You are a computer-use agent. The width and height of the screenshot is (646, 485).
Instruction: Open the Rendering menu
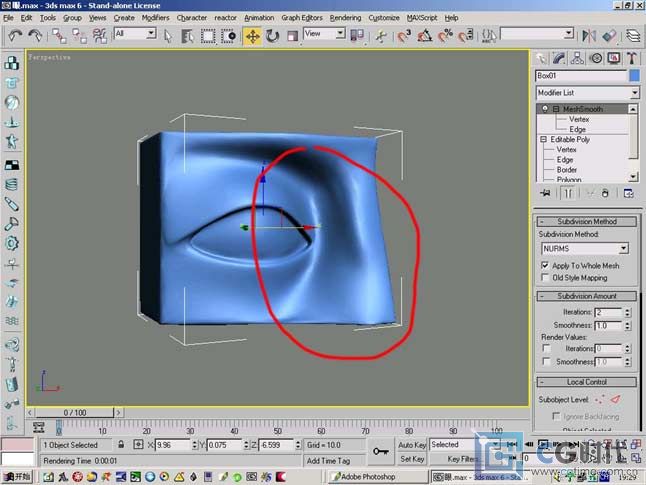[x=345, y=18]
